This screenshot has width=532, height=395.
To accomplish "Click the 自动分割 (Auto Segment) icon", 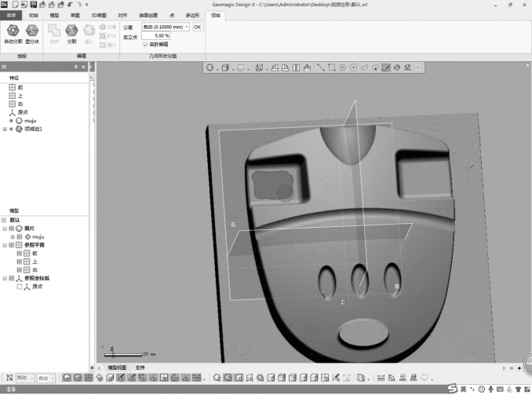I will tap(13, 31).
